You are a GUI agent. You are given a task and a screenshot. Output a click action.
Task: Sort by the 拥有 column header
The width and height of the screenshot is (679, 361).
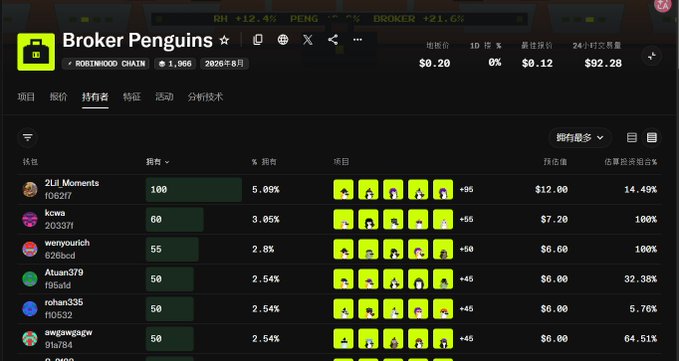click(158, 162)
